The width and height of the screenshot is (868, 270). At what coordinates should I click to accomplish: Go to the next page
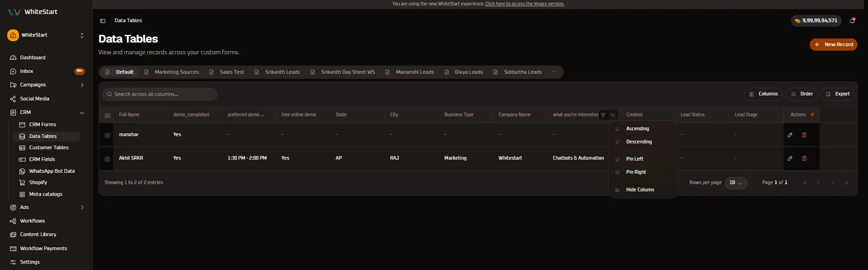coord(832,183)
